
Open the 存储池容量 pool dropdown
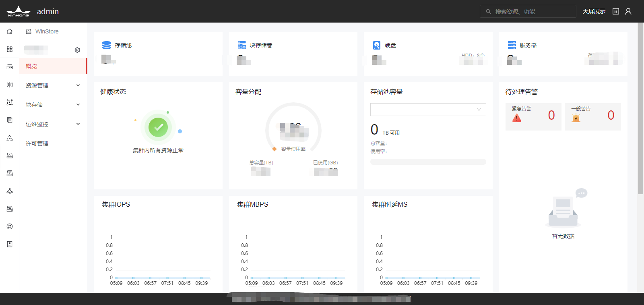pos(428,110)
